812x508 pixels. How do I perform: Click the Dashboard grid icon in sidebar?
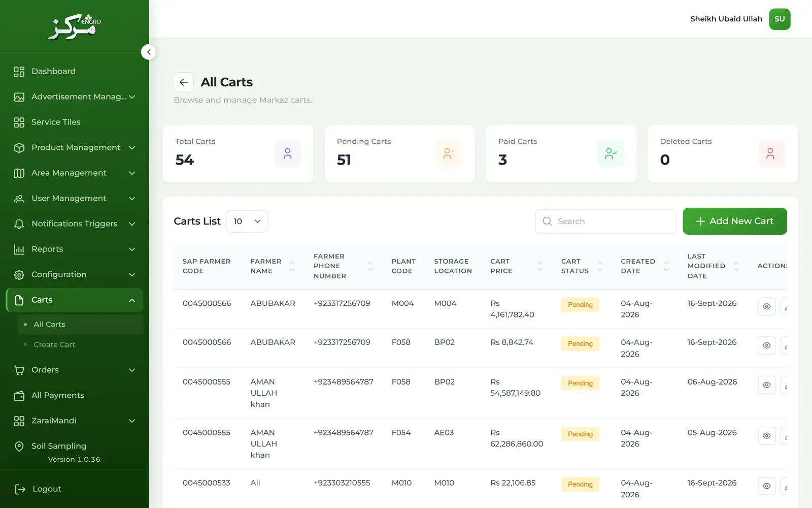pos(19,72)
